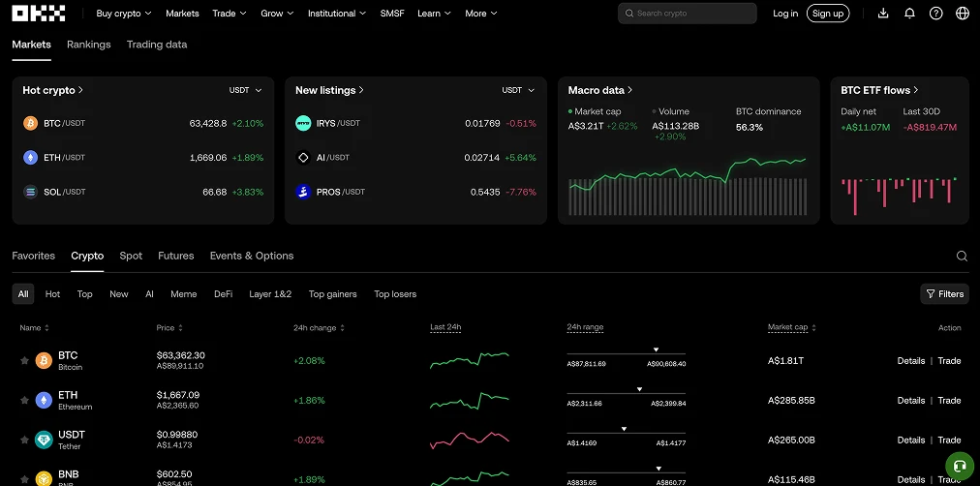Click the Macro data market cap chart

click(x=688, y=185)
